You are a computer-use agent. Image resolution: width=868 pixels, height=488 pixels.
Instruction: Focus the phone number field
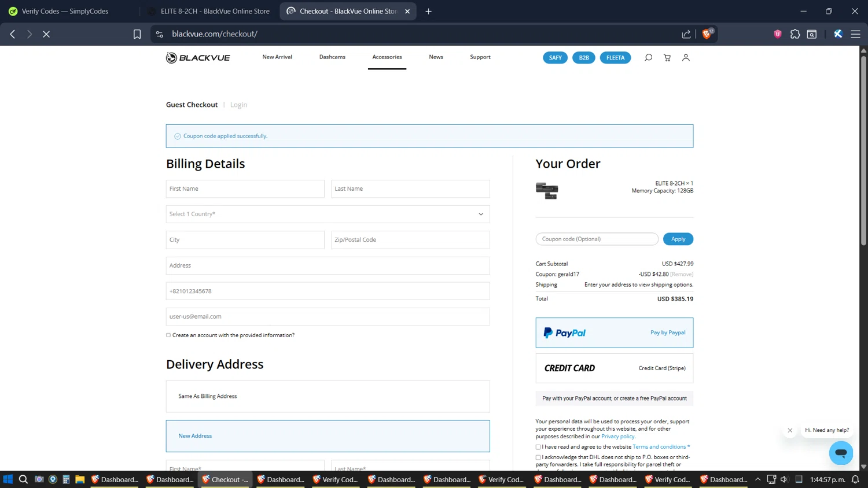328,291
